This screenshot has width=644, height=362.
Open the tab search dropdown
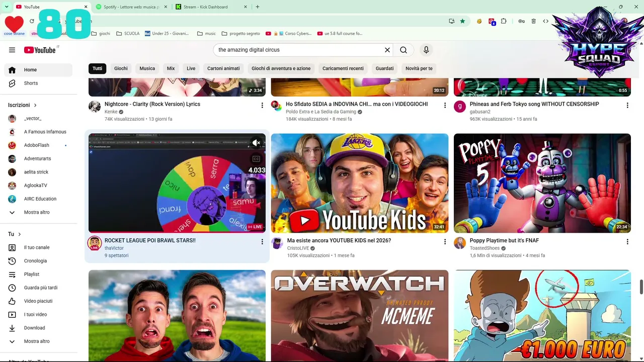[x=7, y=7]
